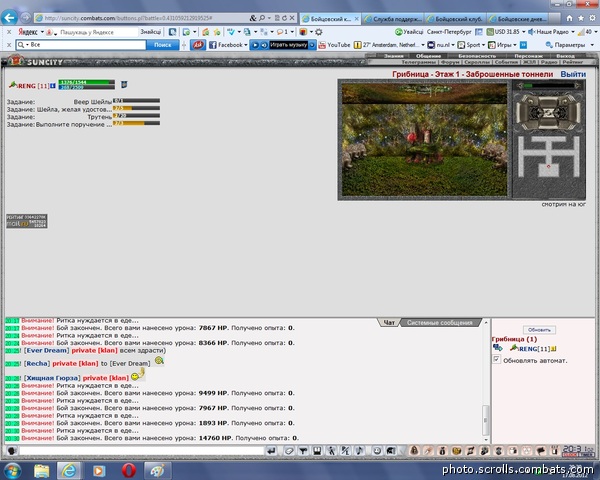Viewport: 600px width, 480px height.
Task: Click the dark icon left of chat input
Action: click(x=12, y=451)
